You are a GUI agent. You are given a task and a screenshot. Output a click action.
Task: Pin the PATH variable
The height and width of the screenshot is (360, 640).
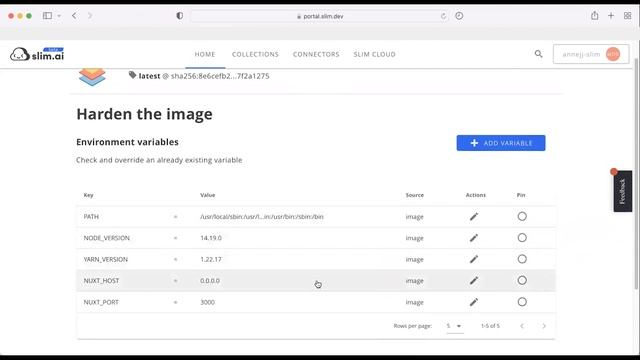pos(522,216)
